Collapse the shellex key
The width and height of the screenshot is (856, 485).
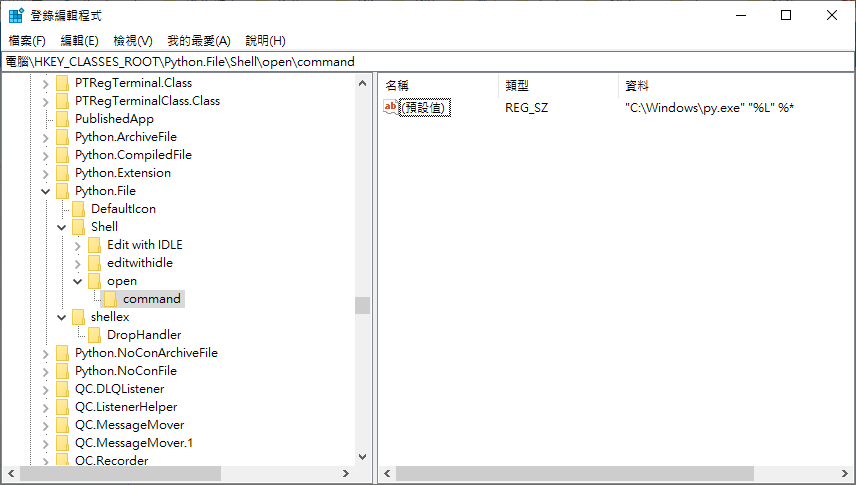tap(62, 317)
